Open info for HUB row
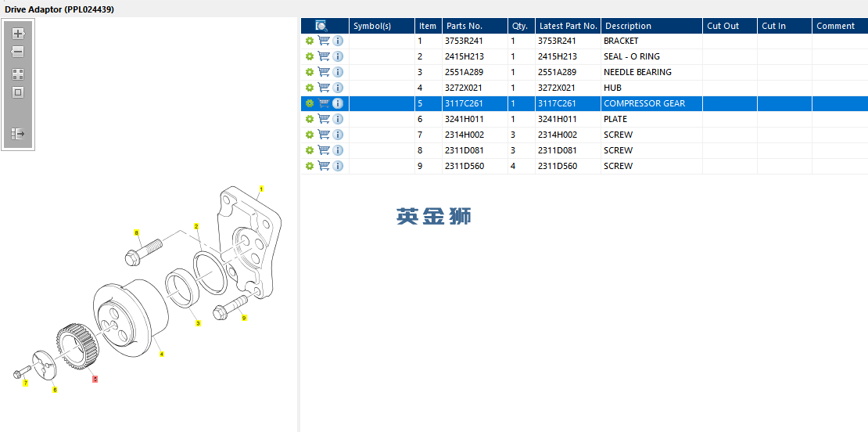The height and width of the screenshot is (432, 868). tap(338, 88)
